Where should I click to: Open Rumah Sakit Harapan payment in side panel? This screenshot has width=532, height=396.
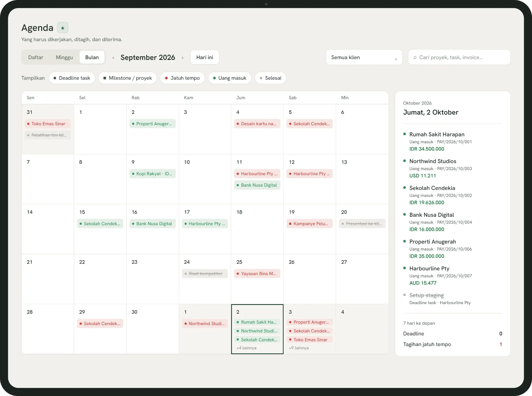(x=453, y=141)
